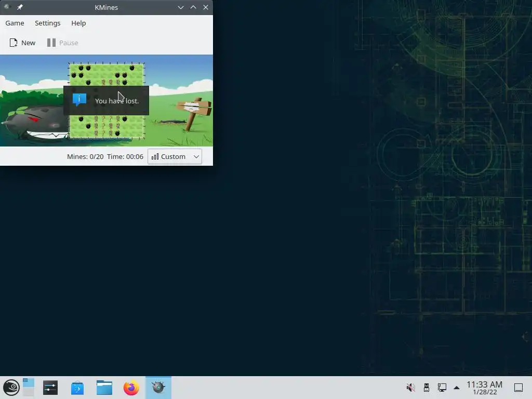Viewport: 532px width, 399px height.
Task: Launch Firefox from the taskbar
Action: [x=131, y=388]
